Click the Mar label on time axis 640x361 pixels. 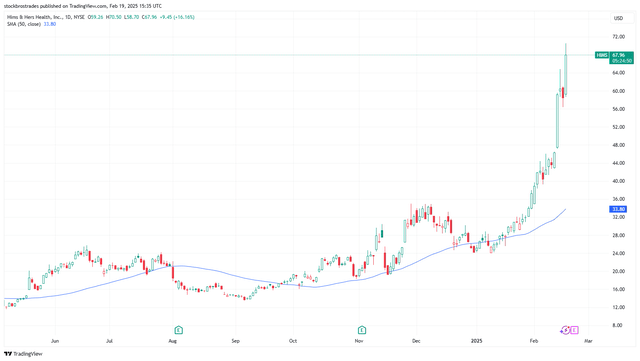coord(588,341)
